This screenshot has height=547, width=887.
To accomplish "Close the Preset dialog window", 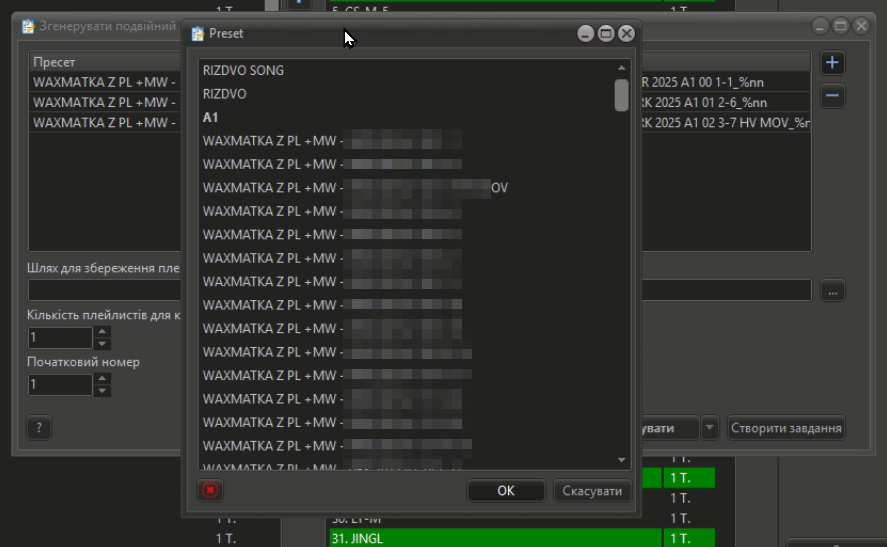I will tap(626, 34).
